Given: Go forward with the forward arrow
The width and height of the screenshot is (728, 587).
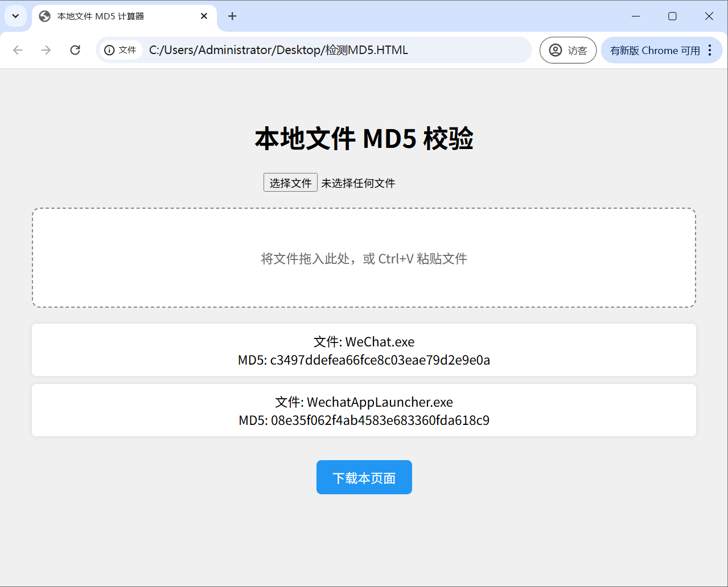Looking at the screenshot, I should (46, 50).
